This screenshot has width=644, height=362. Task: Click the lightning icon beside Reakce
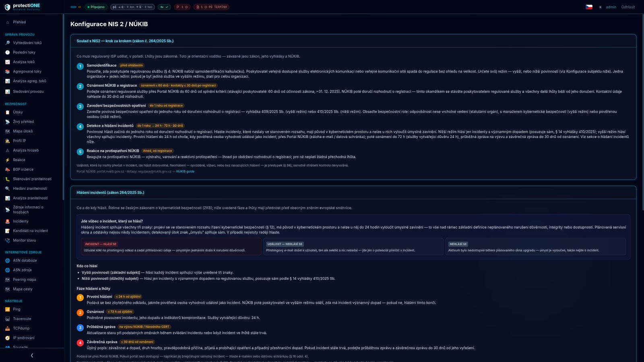point(7,160)
